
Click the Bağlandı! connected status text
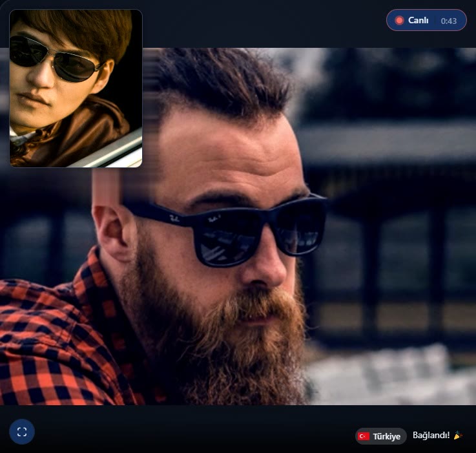tap(431, 436)
